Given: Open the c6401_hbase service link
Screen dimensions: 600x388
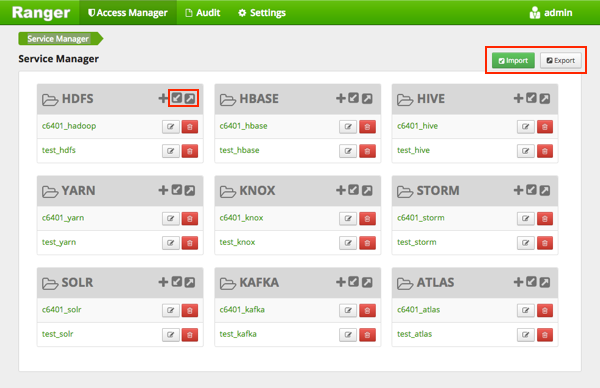Looking at the screenshot, I should click(243, 126).
